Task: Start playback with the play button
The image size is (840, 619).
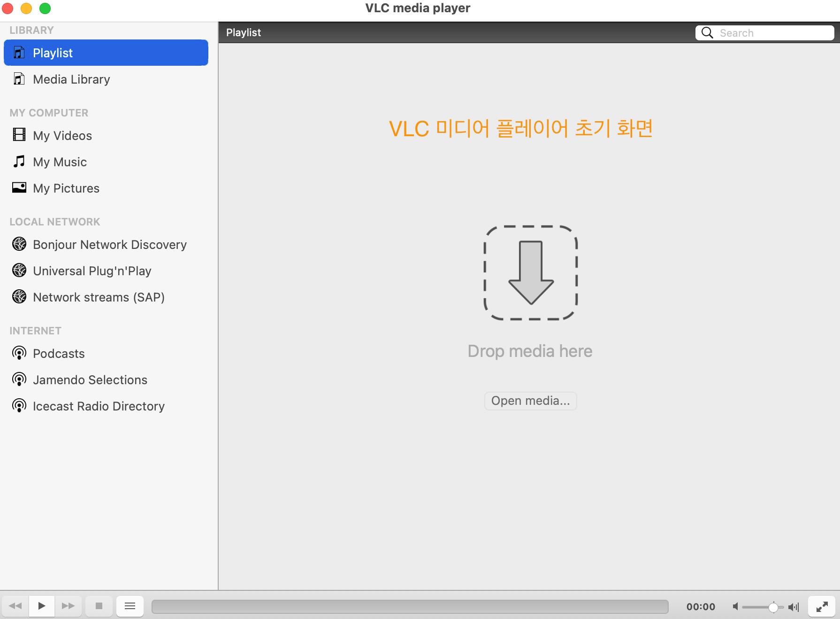Action: pyautogui.click(x=42, y=606)
